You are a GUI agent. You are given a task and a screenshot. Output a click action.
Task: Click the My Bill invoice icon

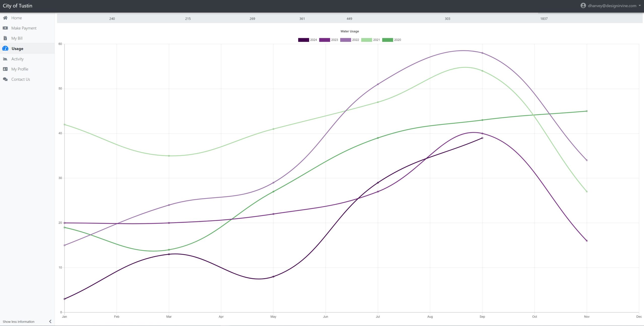[5, 38]
